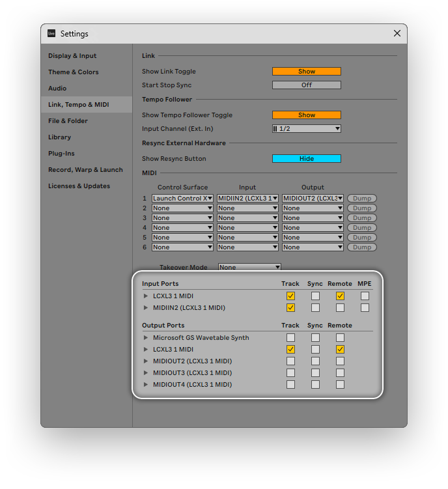Image resolution: width=448 pixels, height=489 pixels.
Task: Open Control Surface dropdown in row 4
Action: pos(182,228)
